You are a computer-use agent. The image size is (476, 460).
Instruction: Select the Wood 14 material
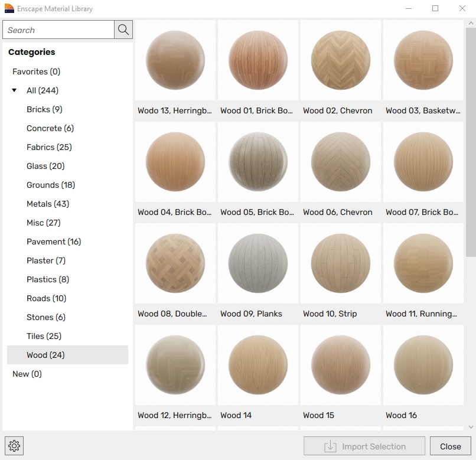[x=257, y=365]
